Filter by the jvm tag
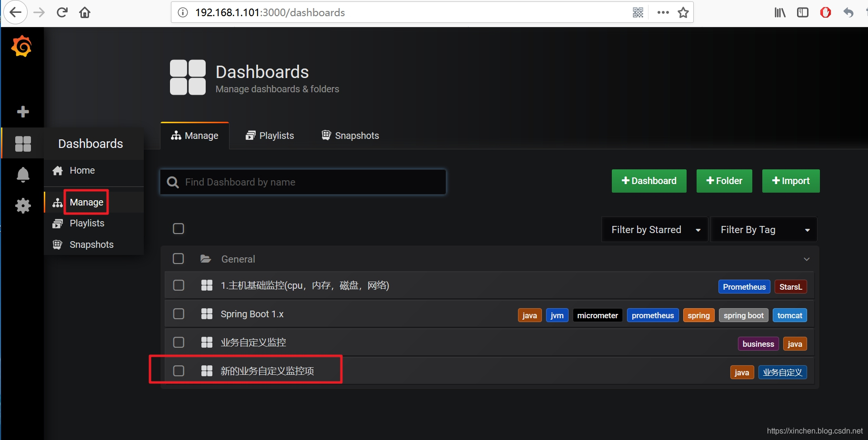This screenshot has height=440, width=868. 557,315
